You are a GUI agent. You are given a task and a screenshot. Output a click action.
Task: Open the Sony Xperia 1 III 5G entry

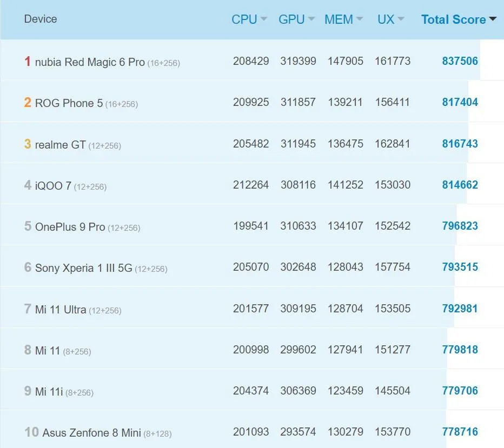point(83,268)
